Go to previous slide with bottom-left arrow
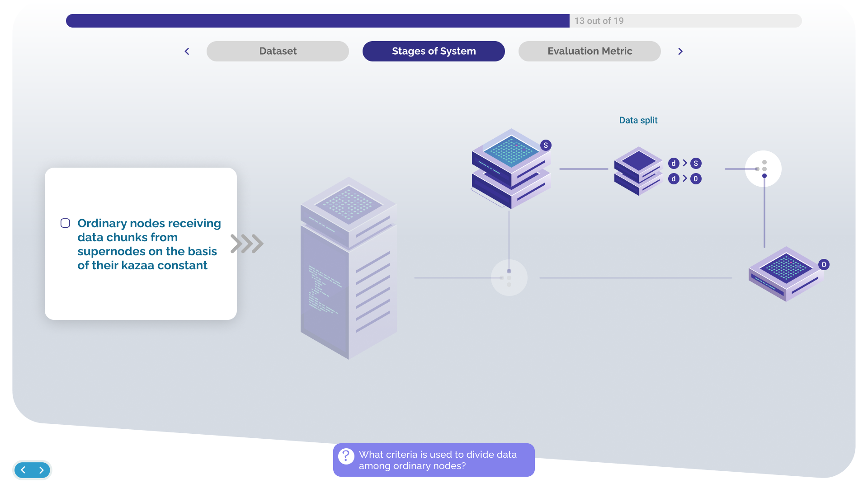This screenshot has width=868, height=488. [23, 470]
